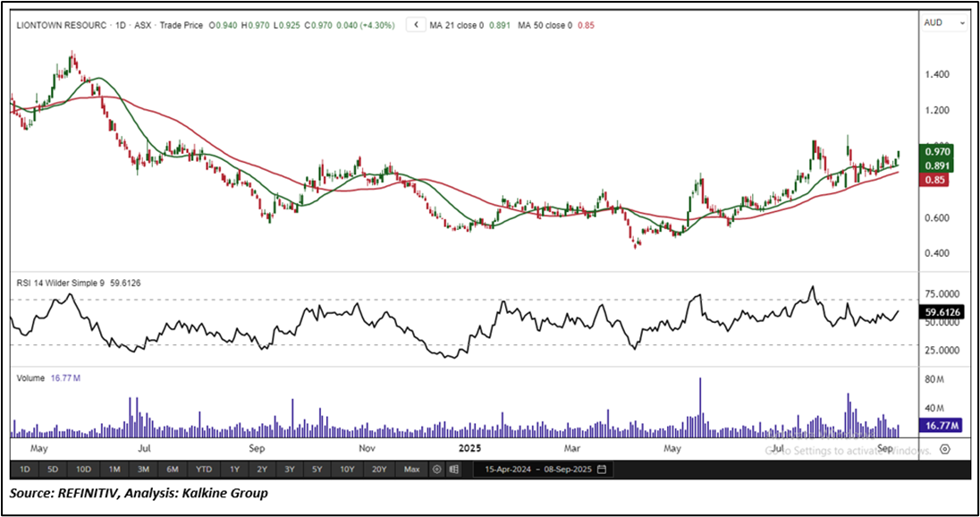980x517 pixels.
Task: Click the Trade Price label
Action: pos(182,26)
